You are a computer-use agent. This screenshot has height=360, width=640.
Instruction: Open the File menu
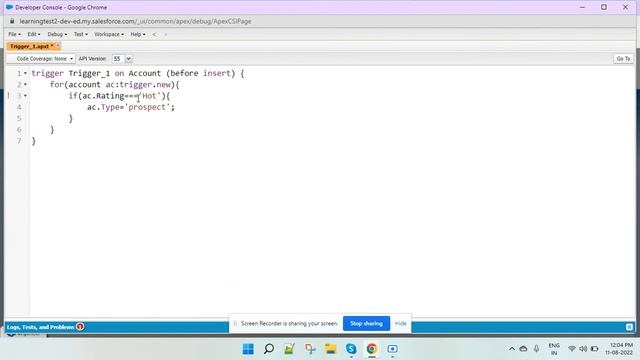pyautogui.click(x=14, y=34)
